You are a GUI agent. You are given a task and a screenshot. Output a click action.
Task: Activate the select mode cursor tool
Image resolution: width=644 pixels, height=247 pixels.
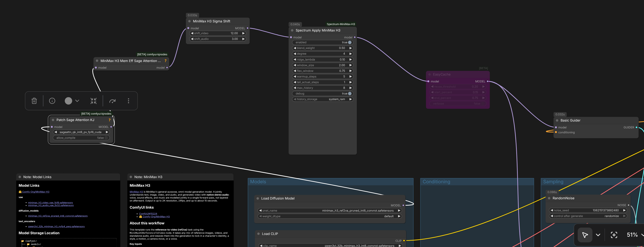[585, 235]
